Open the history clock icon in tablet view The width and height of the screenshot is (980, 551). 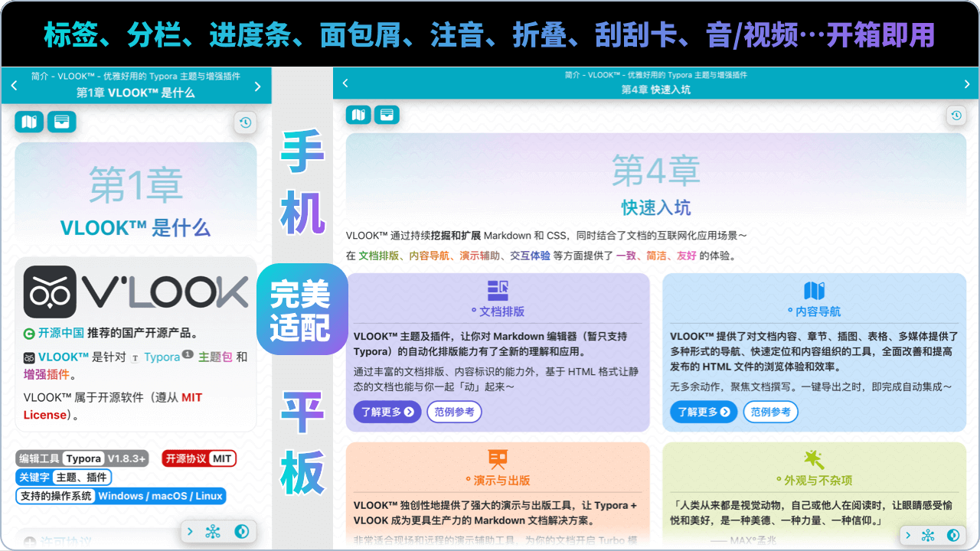(x=956, y=116)
